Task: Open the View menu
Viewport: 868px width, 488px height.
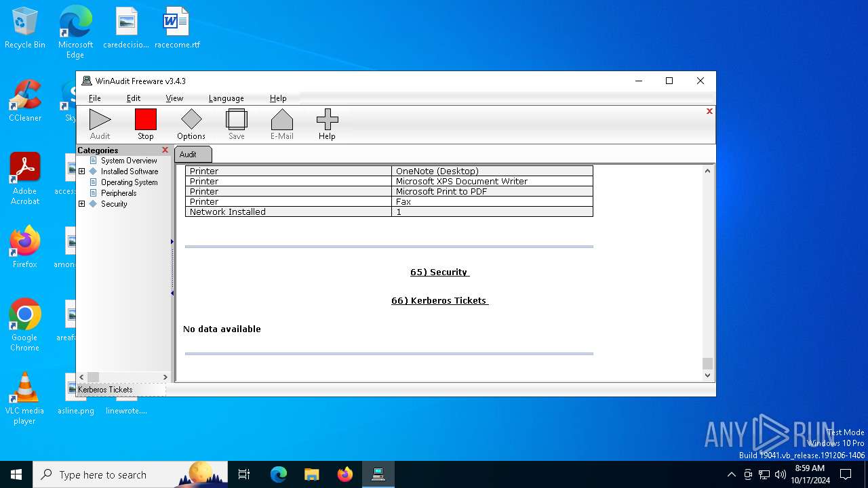Action: (174, 98)
